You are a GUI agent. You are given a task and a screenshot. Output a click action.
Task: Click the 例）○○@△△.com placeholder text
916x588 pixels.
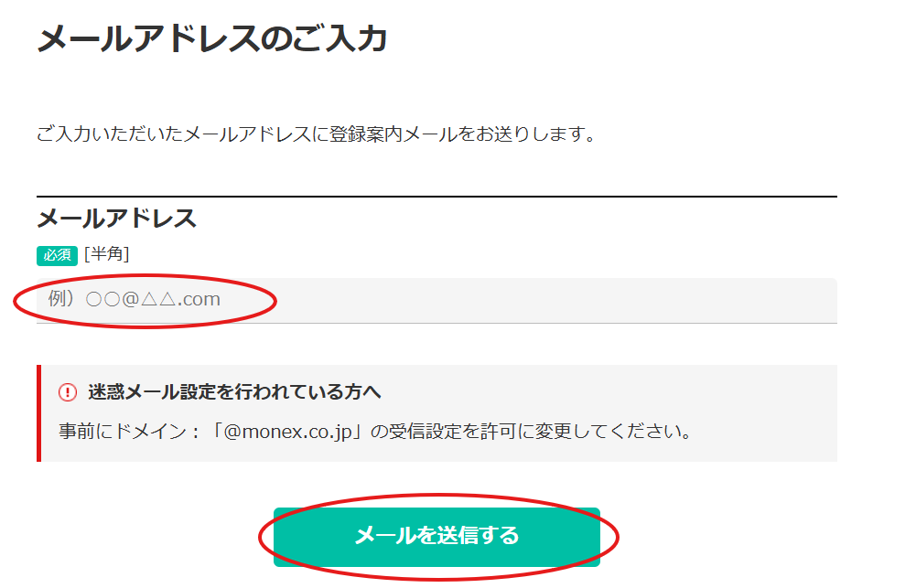135,300
